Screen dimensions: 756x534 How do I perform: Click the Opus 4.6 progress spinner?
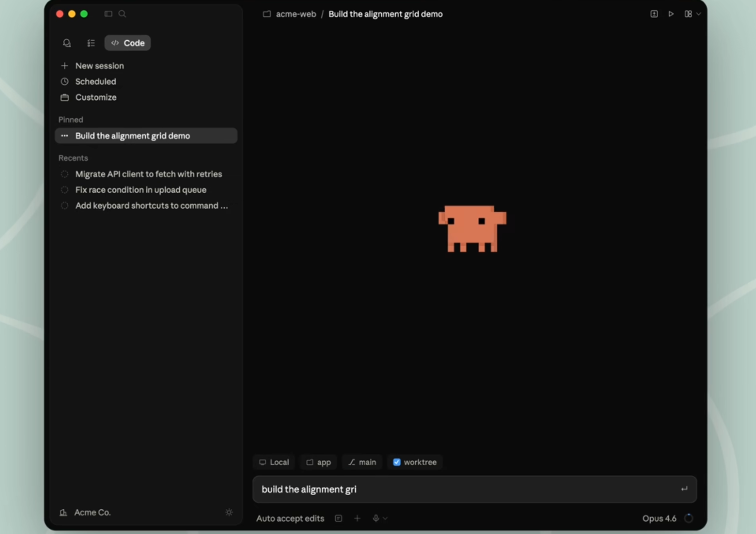(x=688, y=518)
